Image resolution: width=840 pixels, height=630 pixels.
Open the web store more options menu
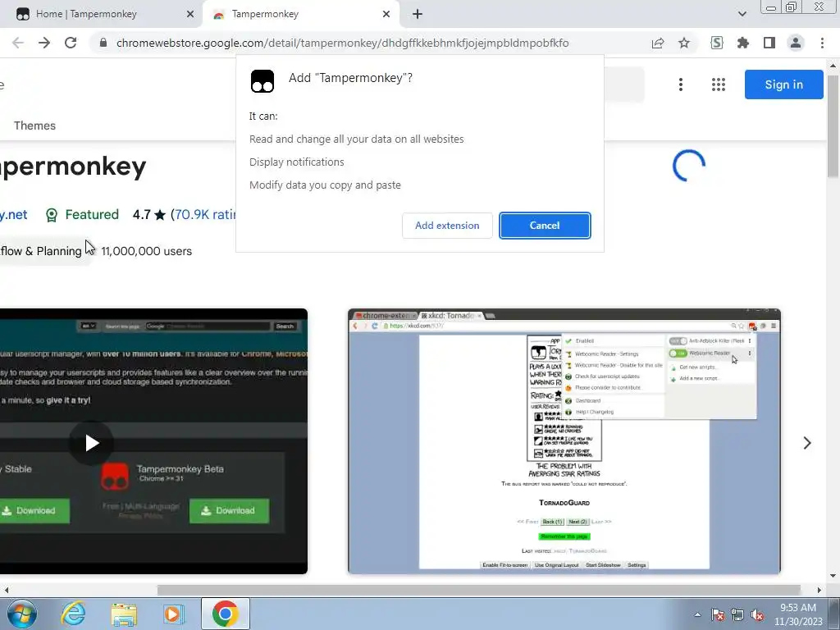click(x=680, y=84)
